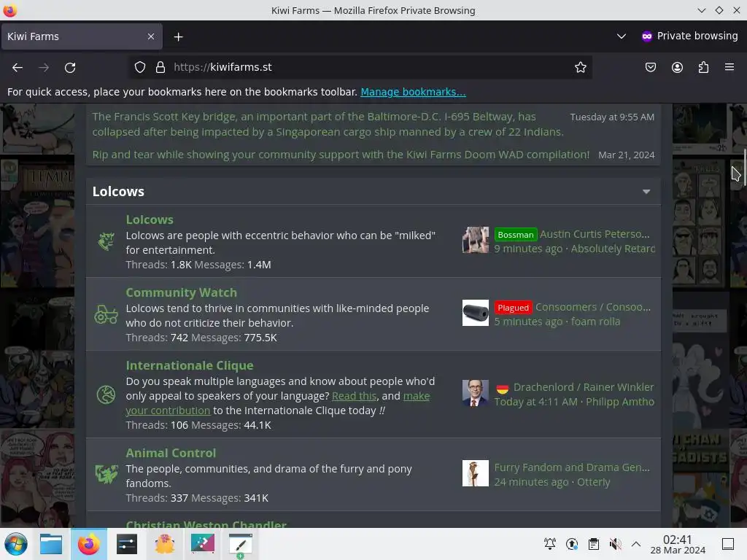Screen dimensions: 747x560
Task: Click the clipboard tray icon
Action: pos(594,544)
